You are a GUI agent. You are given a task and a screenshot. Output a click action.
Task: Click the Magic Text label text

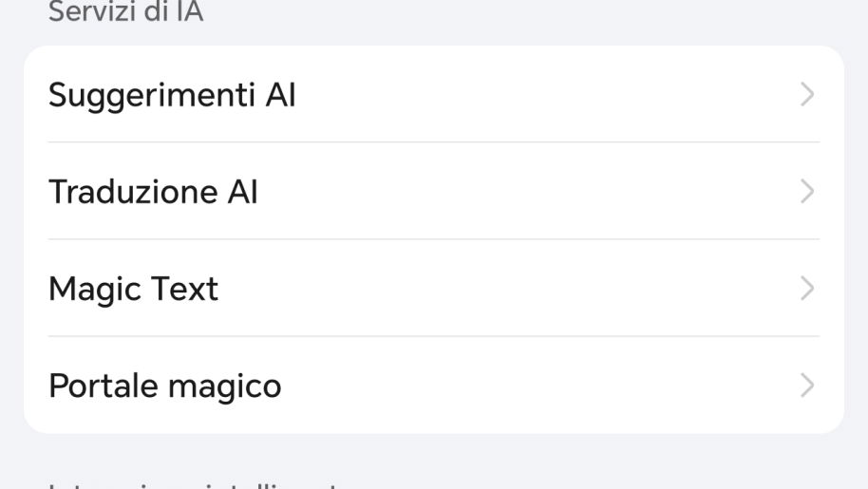click(133, 290)
